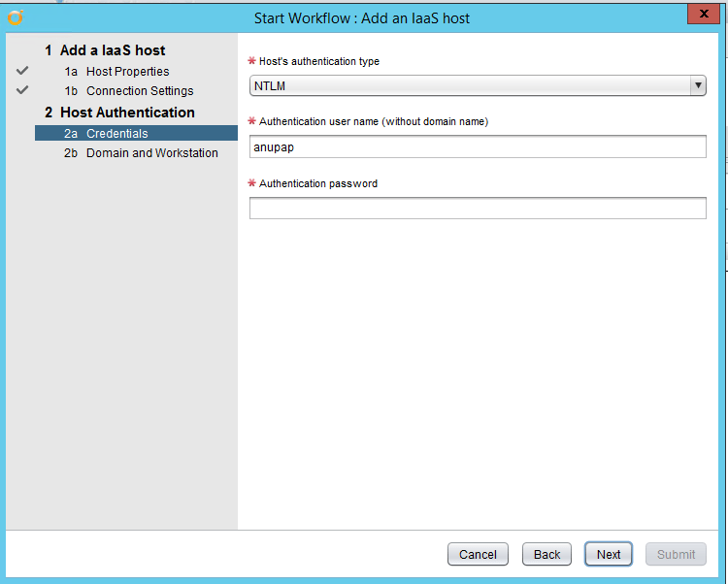Go back with the Back button
Screen dimensions: 728x584
546,554
